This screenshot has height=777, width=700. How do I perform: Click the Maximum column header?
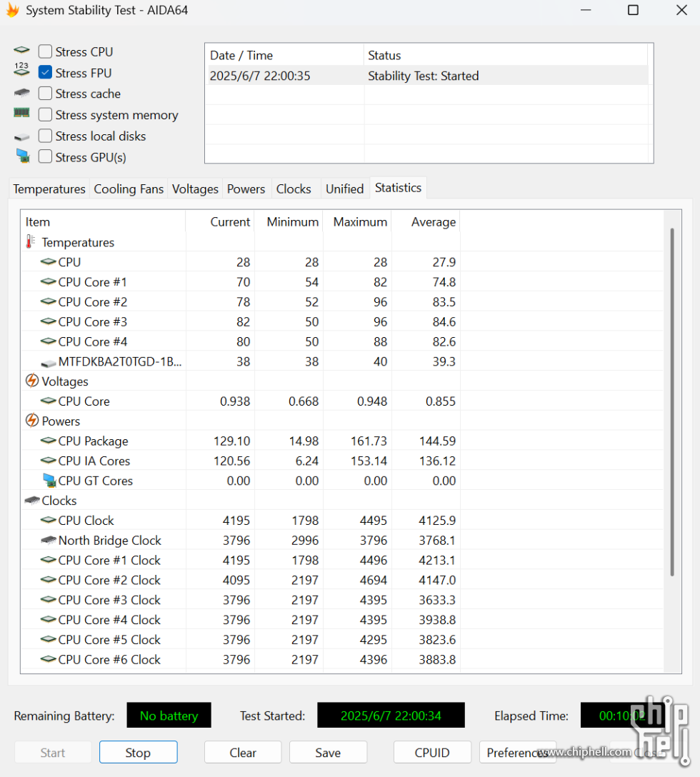(356, 221)
